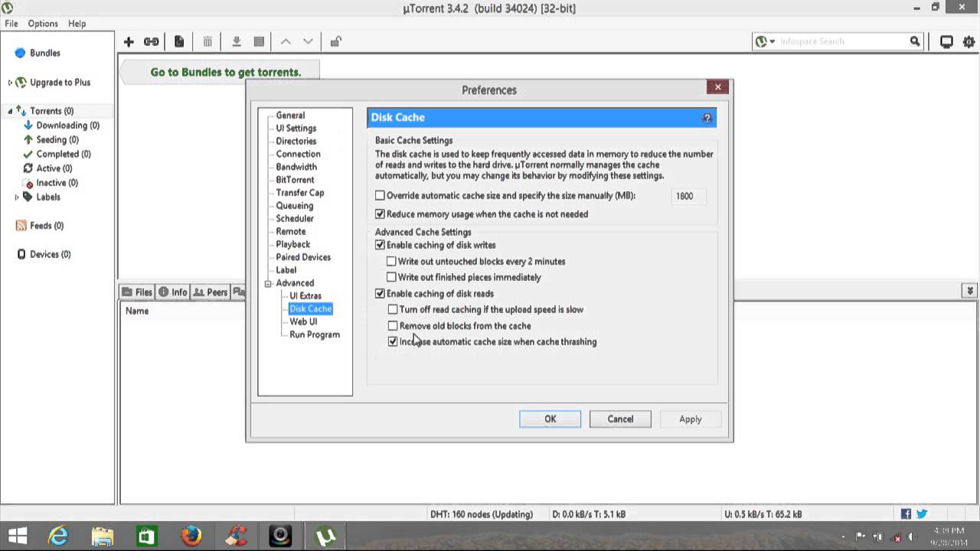Click the Facebook icon in status bar
The width and height of the screenshot is (980, 551).
pyautogui.click(x=906, y=514)
